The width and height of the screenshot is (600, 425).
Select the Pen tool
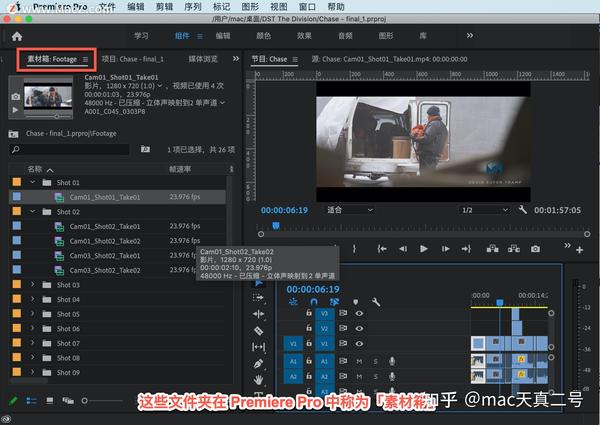click(258, 363)
